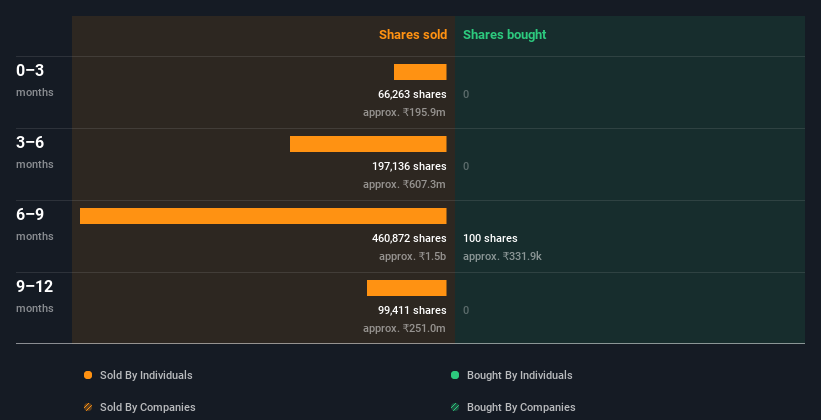
Task: Click the Shares sold column header
Action: point(413,35)
